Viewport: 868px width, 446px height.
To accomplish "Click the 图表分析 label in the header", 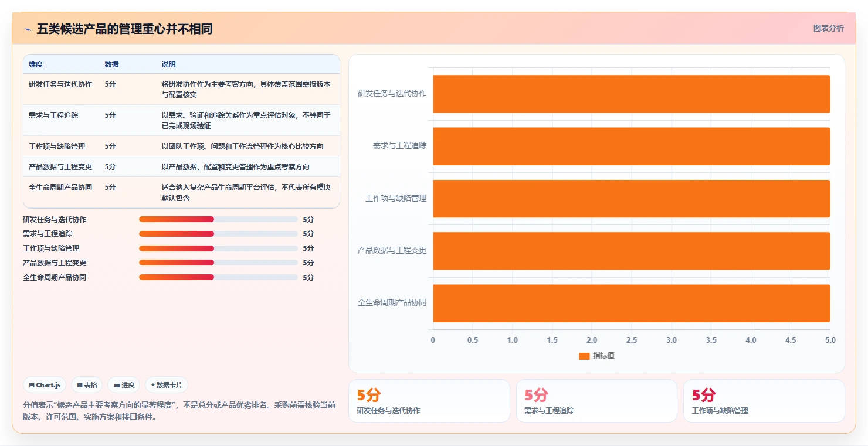I will (x=828, y=28).
